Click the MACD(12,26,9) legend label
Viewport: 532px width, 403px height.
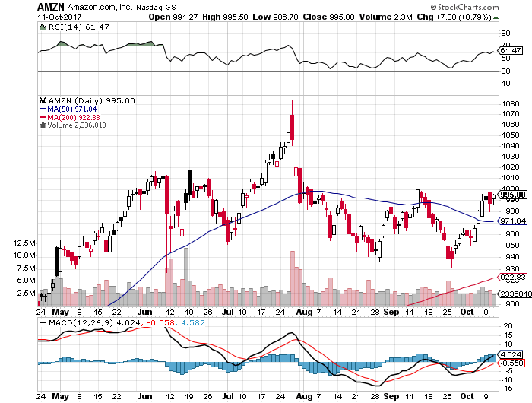point(81,322)
